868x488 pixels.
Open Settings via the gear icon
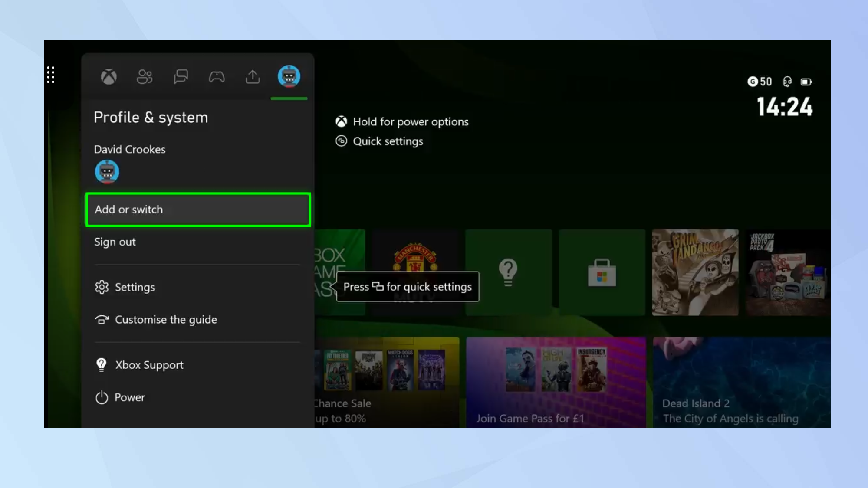pyautogui.click(x=102, y=287)
